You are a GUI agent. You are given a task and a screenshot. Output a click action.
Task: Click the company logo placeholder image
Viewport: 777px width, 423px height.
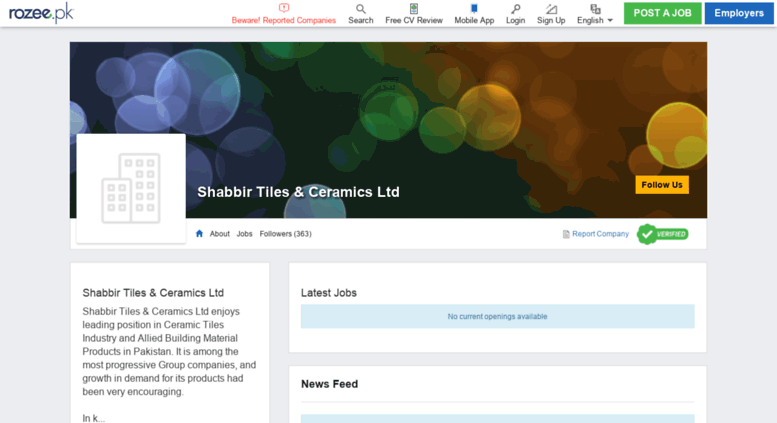(131, 188)
